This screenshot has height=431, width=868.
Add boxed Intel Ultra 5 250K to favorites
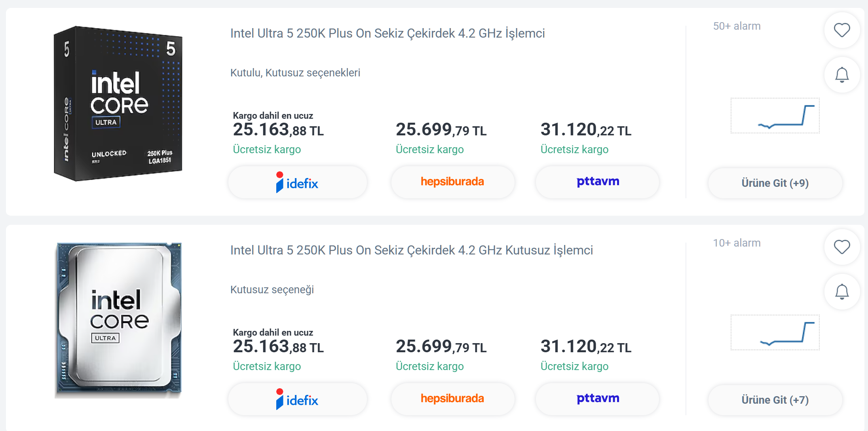click(842, 30)
